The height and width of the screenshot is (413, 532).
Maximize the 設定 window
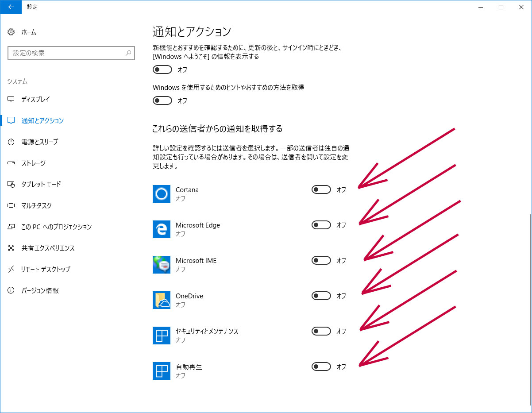point(501,7)
